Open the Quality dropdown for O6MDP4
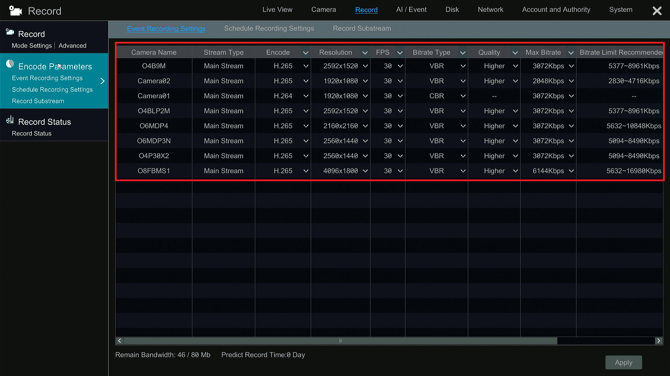The width and height of the screenshot is (670, 376). 515,126
